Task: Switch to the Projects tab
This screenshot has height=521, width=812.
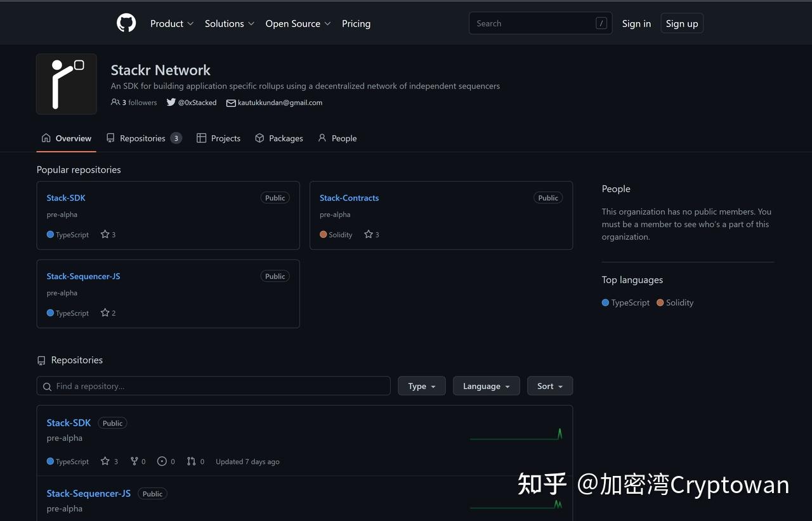Action: click(219, 138)
